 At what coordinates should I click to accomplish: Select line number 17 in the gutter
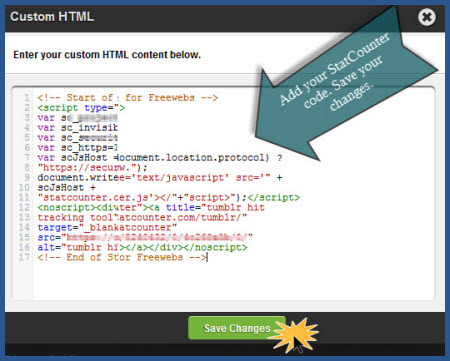(x=25, y=258)
